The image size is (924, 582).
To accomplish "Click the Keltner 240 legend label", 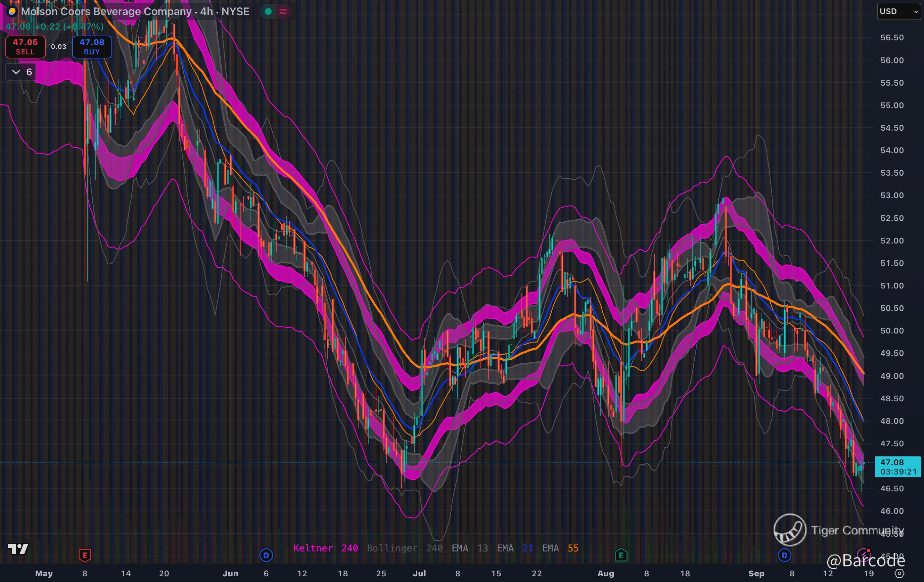I will pos(325,548).
